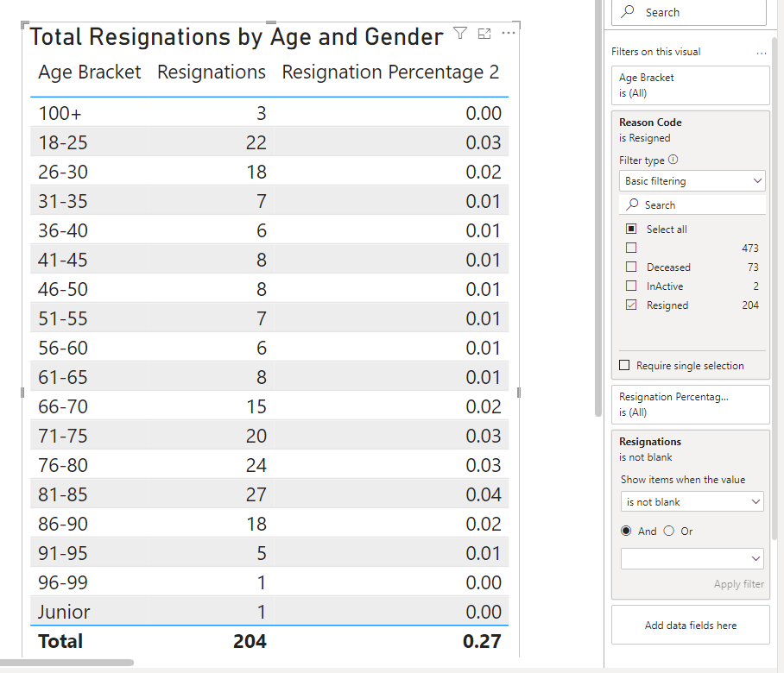Viewport: 784px width, 673px height.
Task: Select the 100+ age bracket row
Action: 269,113
